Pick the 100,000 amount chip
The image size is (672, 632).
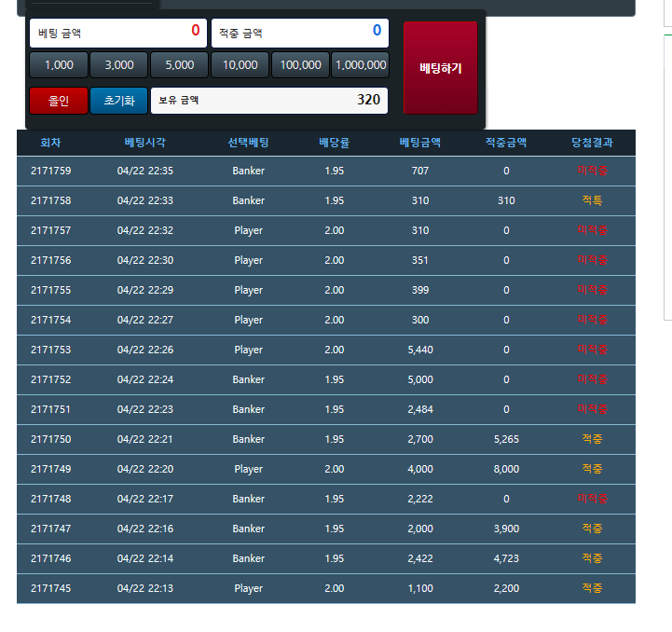point(300,65)
